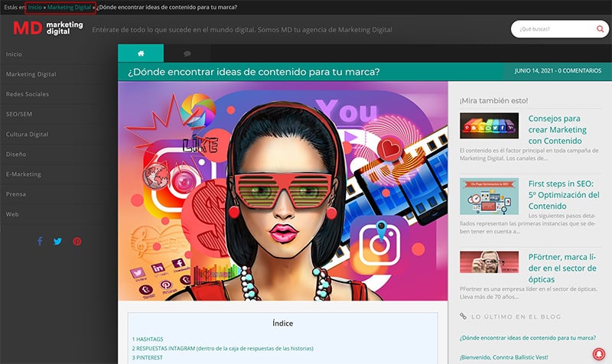Jump to 3 PINTEREST index entry
612x364 pixels.
point(147,357)
